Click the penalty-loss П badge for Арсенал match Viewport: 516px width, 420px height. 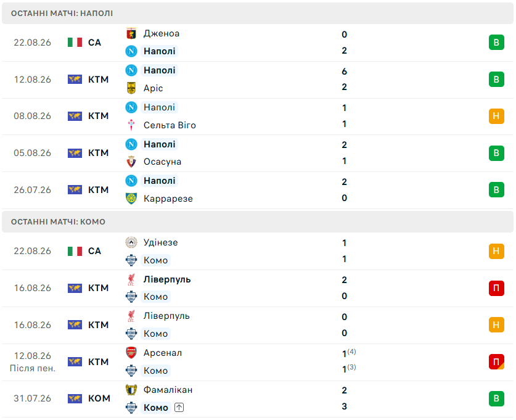[496, 362]
